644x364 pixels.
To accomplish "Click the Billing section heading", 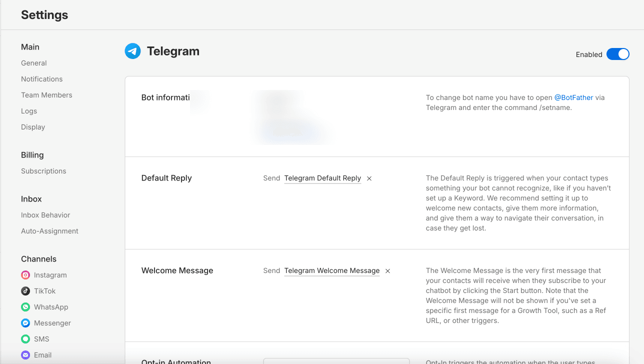I will 32,155.
